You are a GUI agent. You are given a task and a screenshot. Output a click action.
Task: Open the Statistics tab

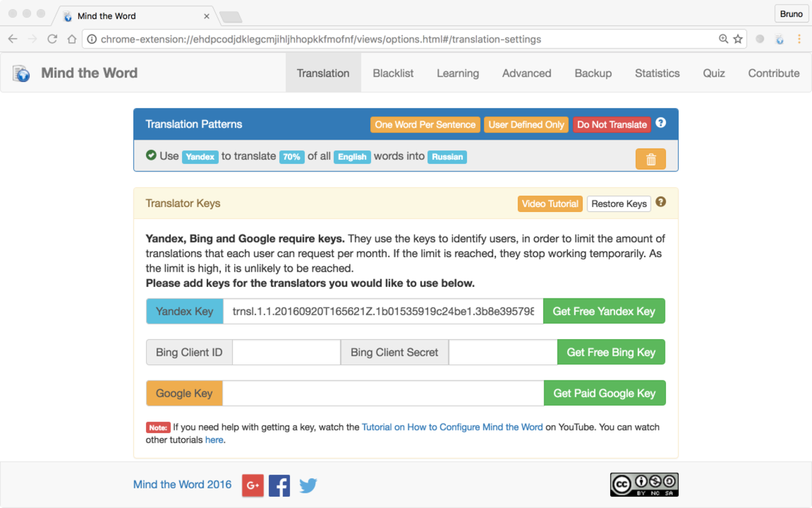(657, 73)
